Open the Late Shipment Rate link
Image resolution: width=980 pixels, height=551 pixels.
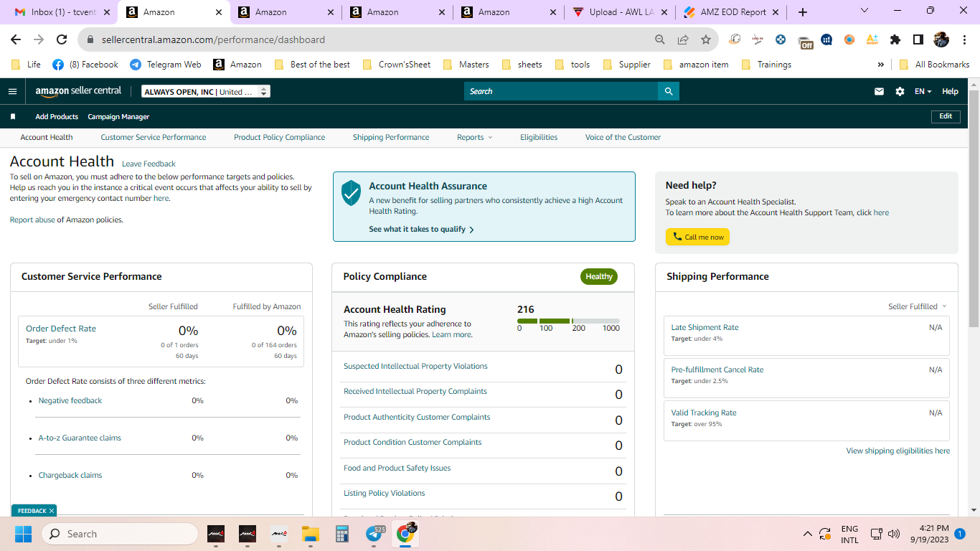[x=705, y=327]
